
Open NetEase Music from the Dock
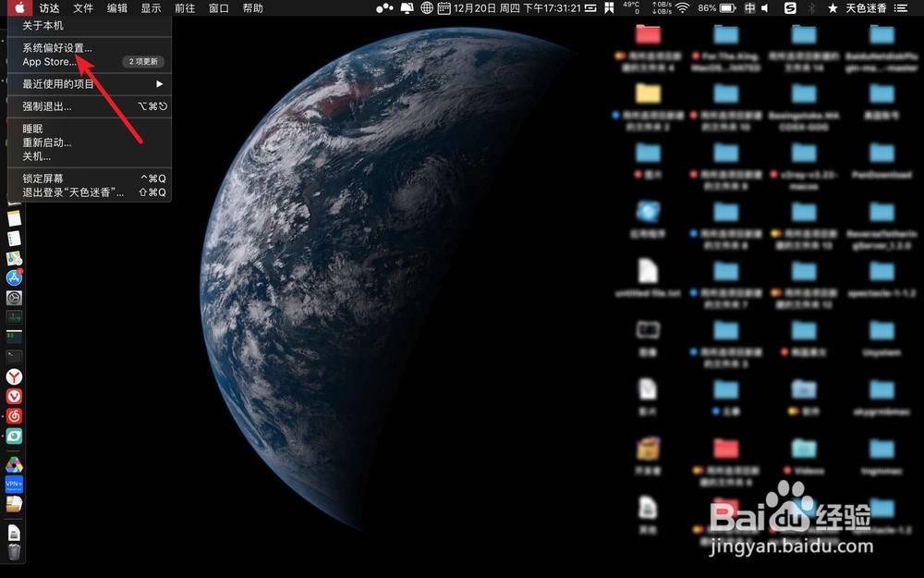click(x=14, y=416)
